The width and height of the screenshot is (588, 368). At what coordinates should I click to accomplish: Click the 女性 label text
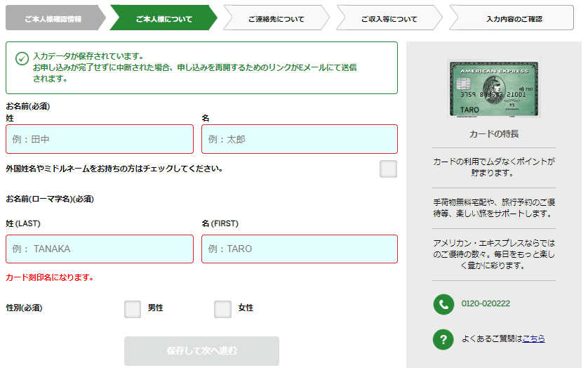pyautogui.click(x=246, y=308)
